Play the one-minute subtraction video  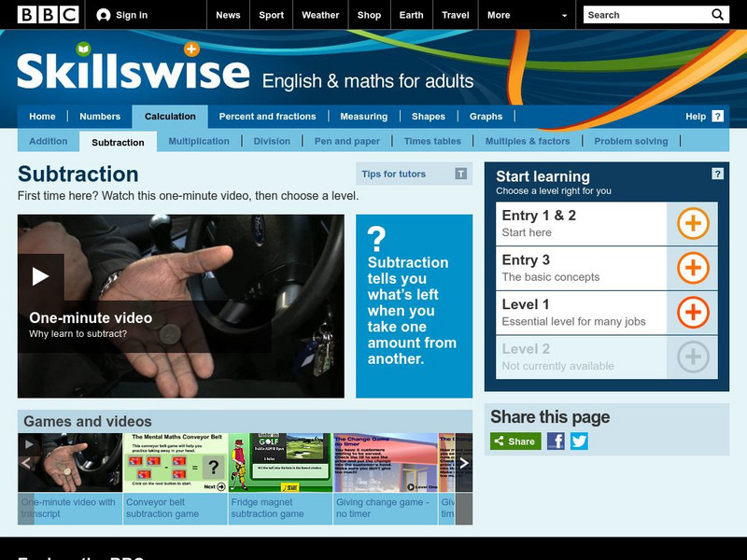pyautogui.click(x=37, y=275)
